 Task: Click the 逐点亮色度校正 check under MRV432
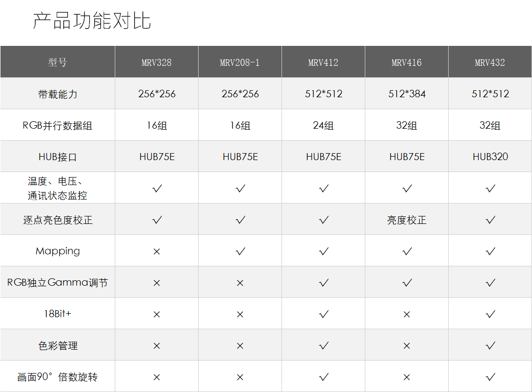click(x=491, y=220)
